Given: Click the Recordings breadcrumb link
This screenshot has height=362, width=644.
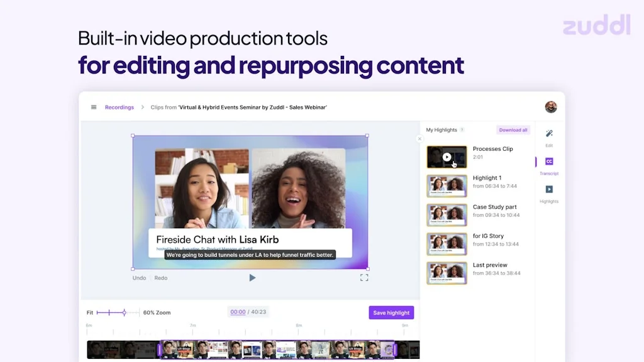Looking at the screenshot, I should coord(119,107).
